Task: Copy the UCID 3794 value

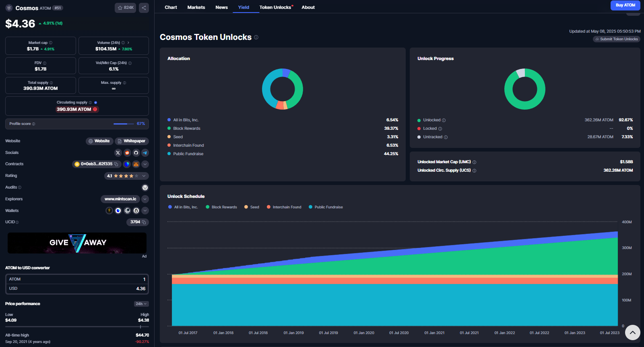Action: 144,222
